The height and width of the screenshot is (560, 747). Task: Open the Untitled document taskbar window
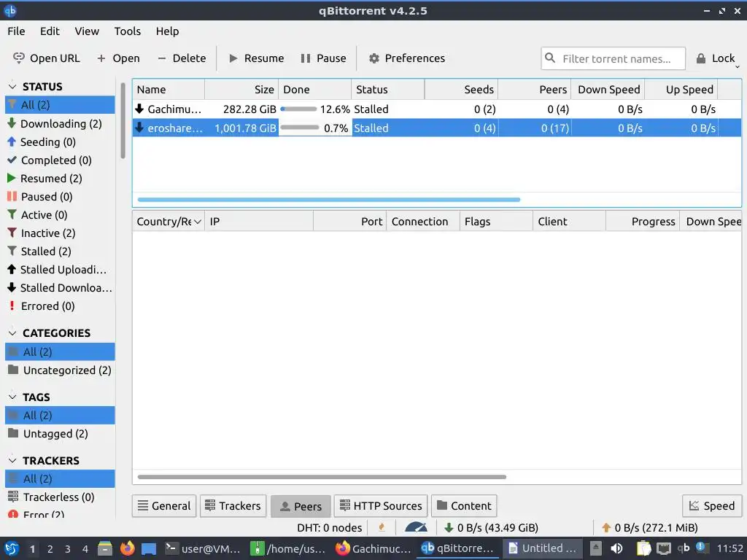tap(543, 548)
